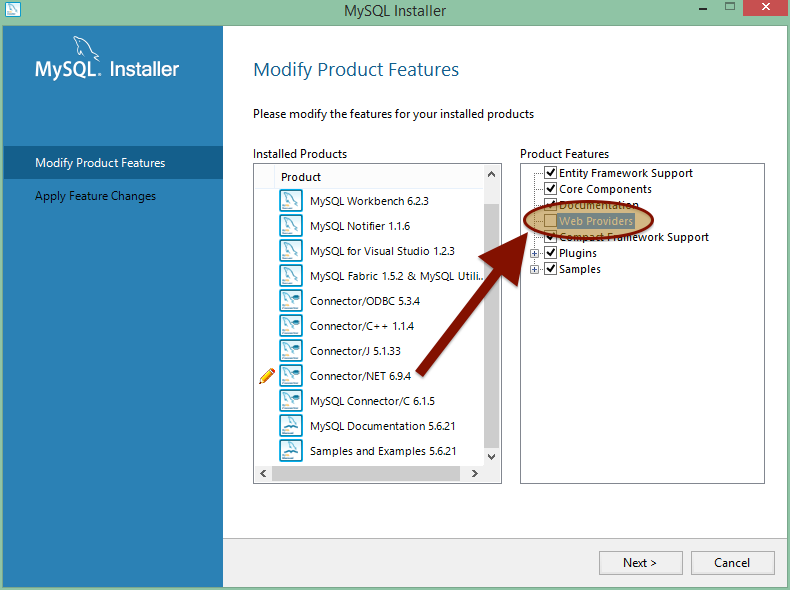
Task: Click the Cancel button
Action: click(732, 563)
